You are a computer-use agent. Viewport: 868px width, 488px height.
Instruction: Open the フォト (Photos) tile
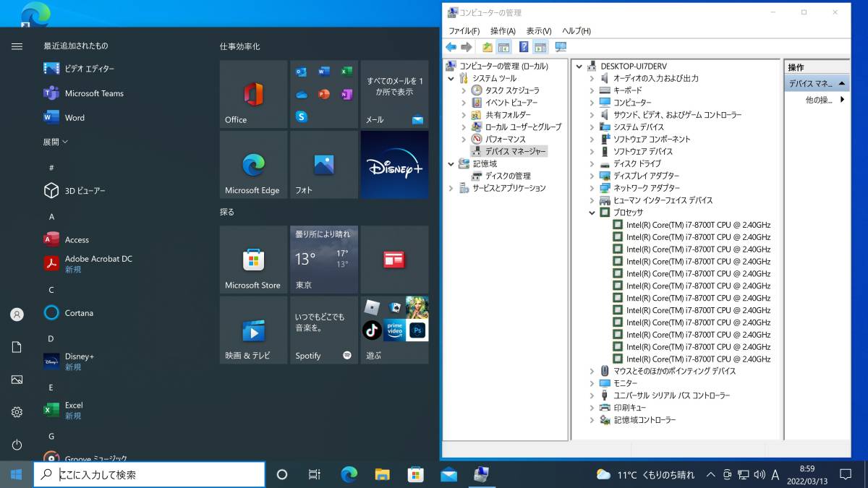(x=324, y=165)
